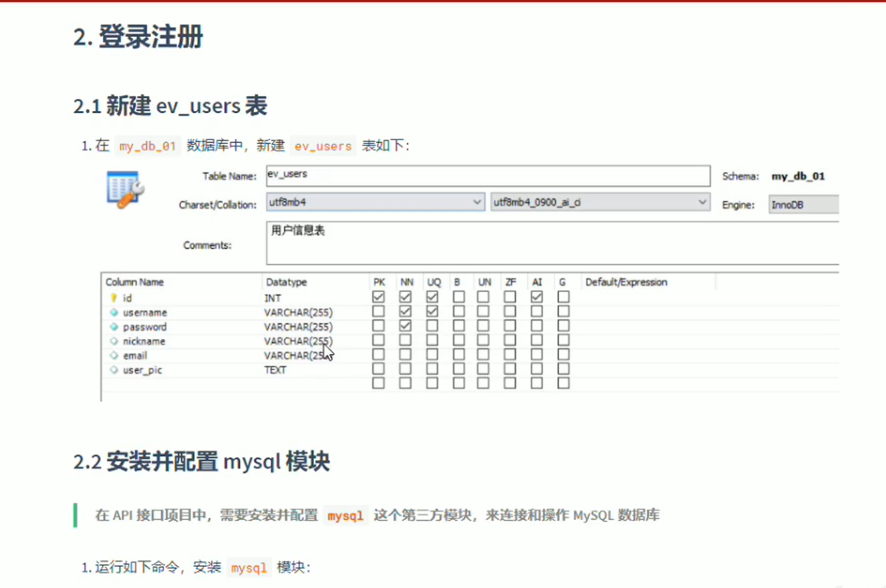Enable the G checkbox for password
This screenshot has width=886, height=588.
[x=563, y=326]
